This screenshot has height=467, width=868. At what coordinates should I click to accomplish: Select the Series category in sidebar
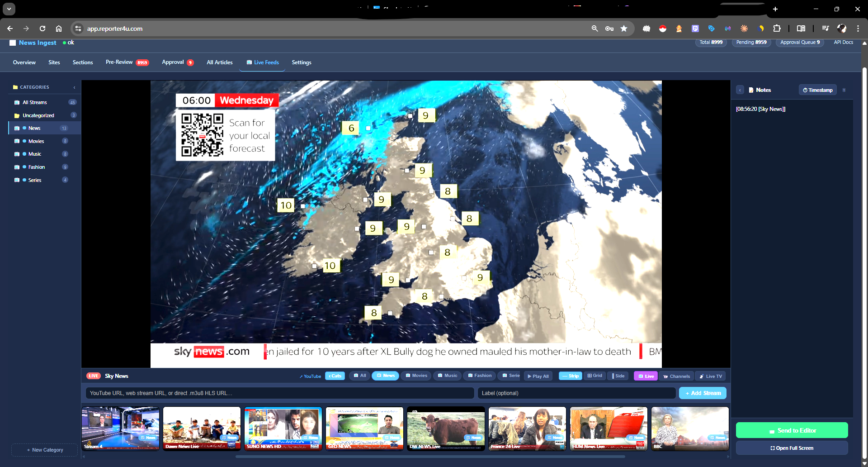pos(45,180)
